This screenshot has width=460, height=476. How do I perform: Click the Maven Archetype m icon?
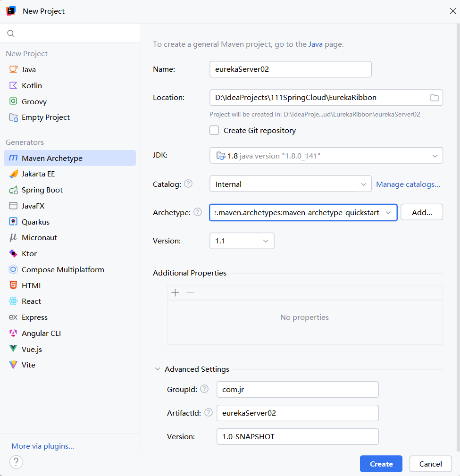coord(13,158)
